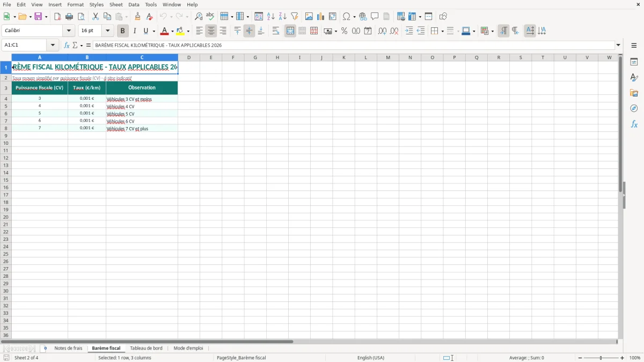Define the print area
The height and width of the screenshot is (362, 644).
401,17
